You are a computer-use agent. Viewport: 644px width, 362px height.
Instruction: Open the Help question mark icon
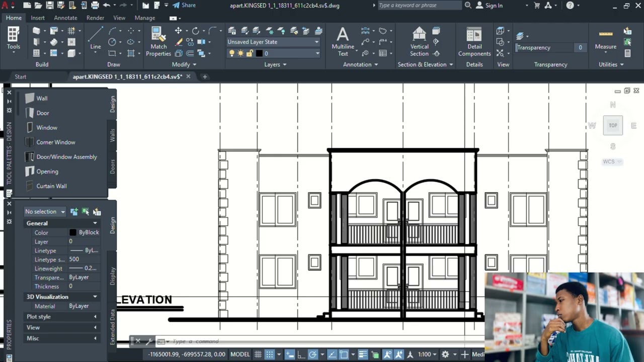pos(570,5)
